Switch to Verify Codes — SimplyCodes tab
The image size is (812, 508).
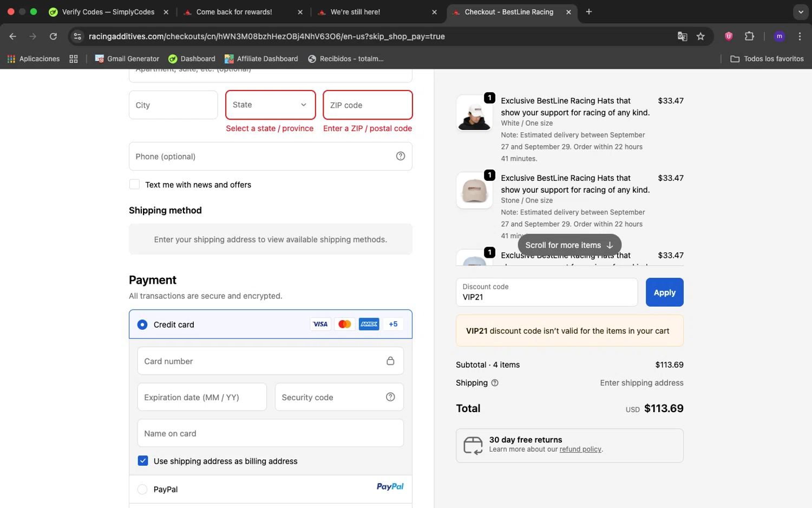(108, 12)
